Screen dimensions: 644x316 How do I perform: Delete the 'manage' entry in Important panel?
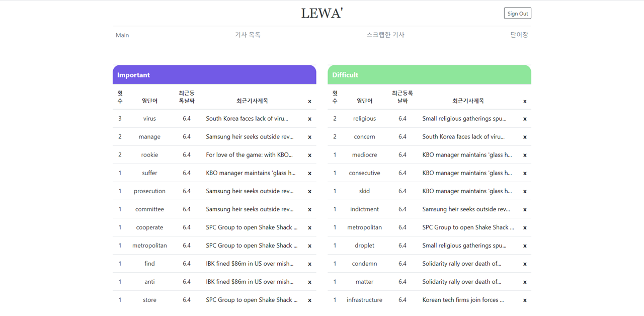pyautogui.click(x=309, y=136)
